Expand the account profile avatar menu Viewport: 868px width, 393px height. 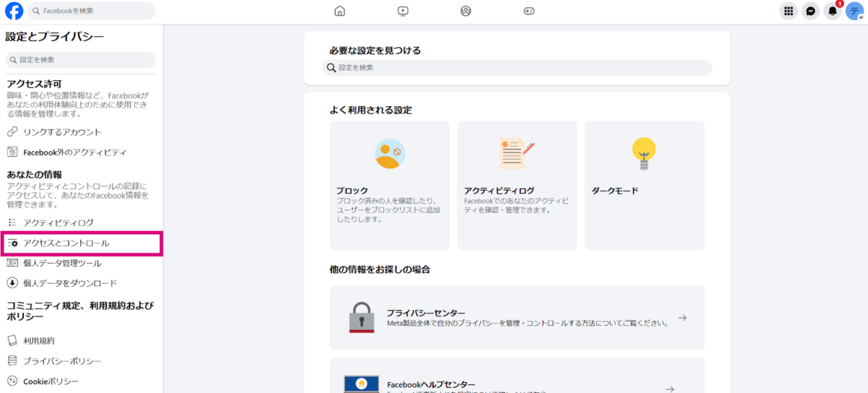855,11
